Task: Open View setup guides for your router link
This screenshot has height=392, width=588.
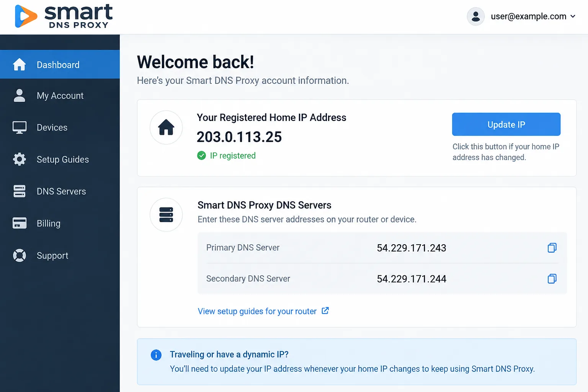Action: pos(257,311)
